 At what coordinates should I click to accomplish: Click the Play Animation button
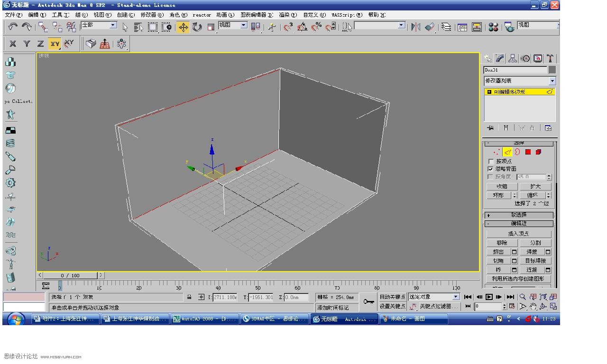(x=489, y=297)
